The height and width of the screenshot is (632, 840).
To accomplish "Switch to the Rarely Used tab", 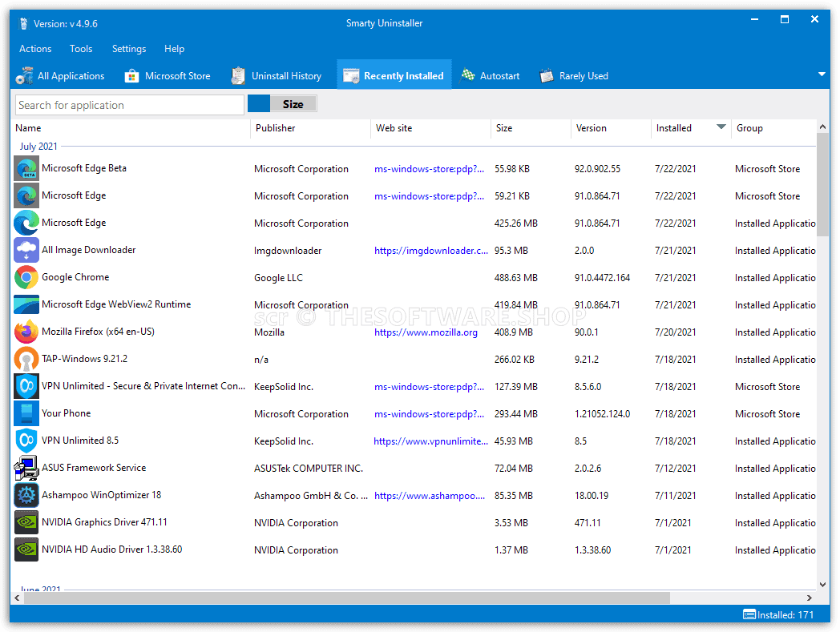I will (x=574, y=76).
